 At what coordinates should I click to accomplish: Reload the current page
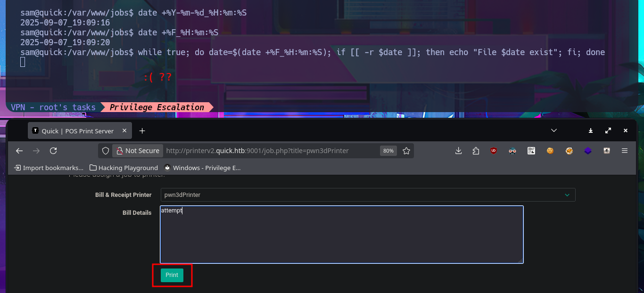(53, 151)
